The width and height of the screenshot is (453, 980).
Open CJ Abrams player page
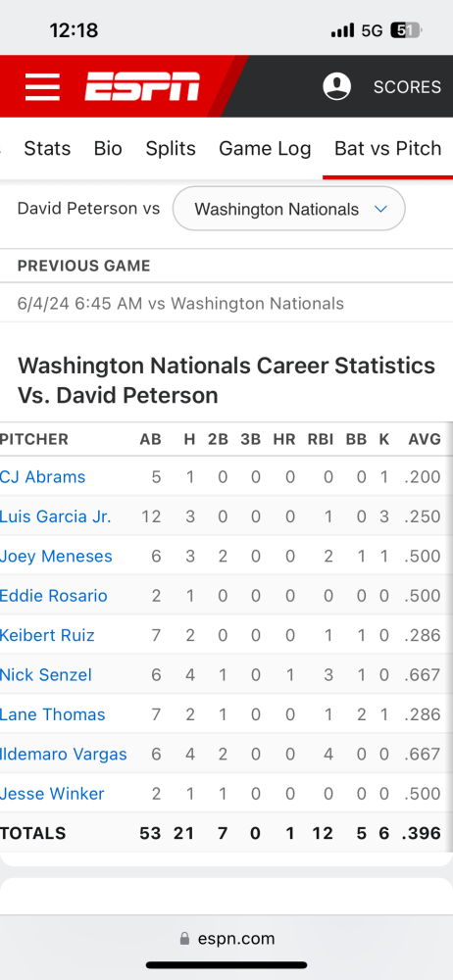42,477
